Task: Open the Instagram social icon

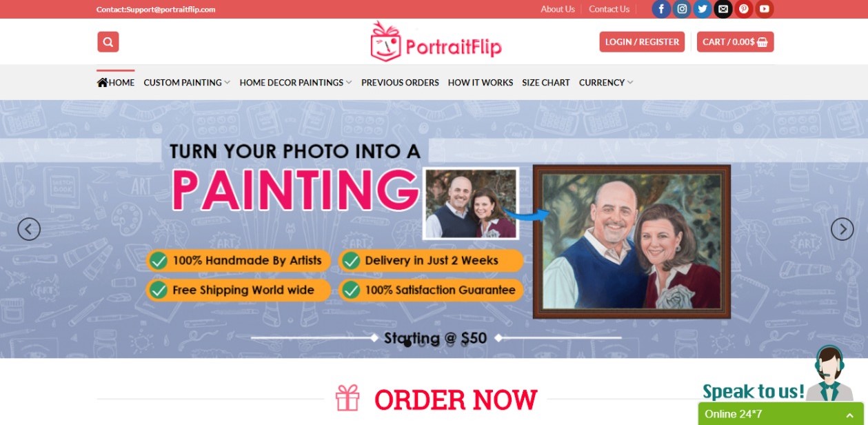Action: coord(682,9)
